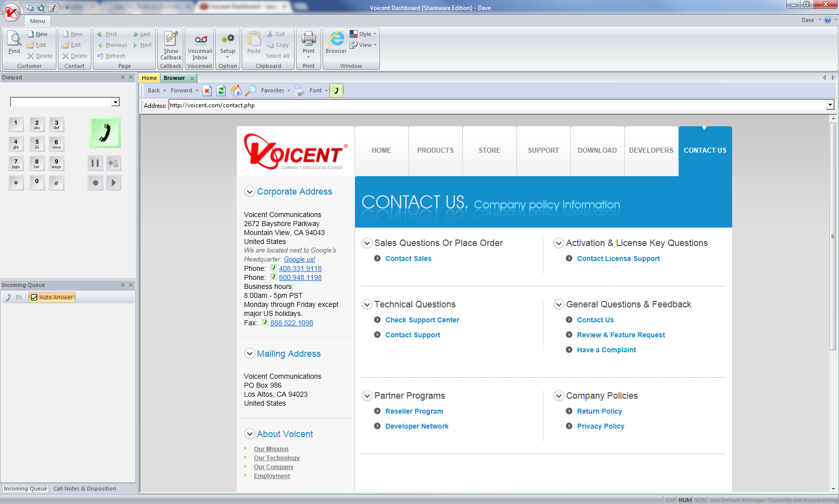Click the browser refresh icon
This screenshot has height=504, width=839.
pos(221,91)
